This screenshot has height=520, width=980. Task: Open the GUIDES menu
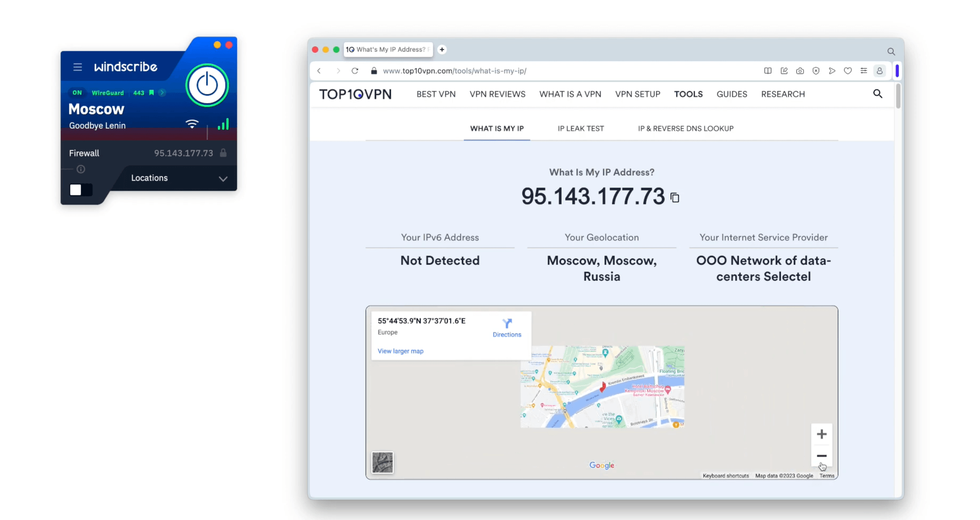point(732,94)
